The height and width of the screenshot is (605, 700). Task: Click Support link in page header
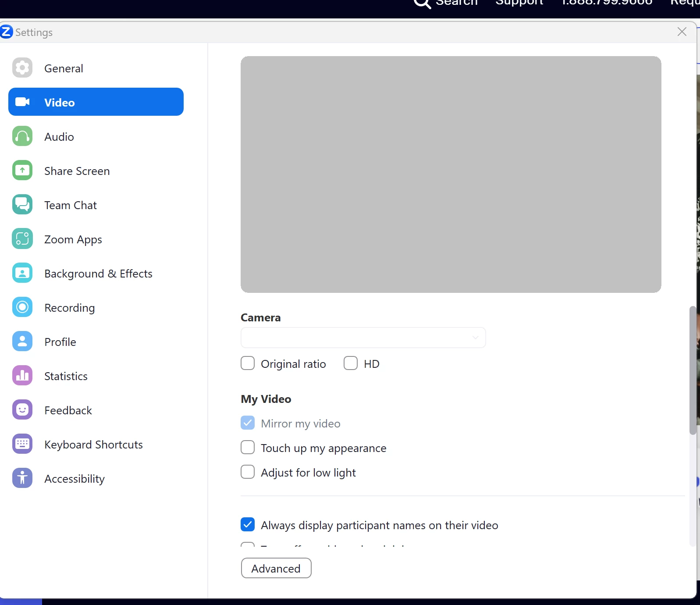519,2
